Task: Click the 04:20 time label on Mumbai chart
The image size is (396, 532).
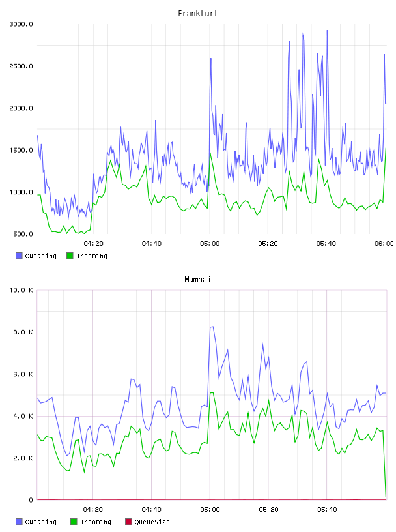Action: [93, 510]
